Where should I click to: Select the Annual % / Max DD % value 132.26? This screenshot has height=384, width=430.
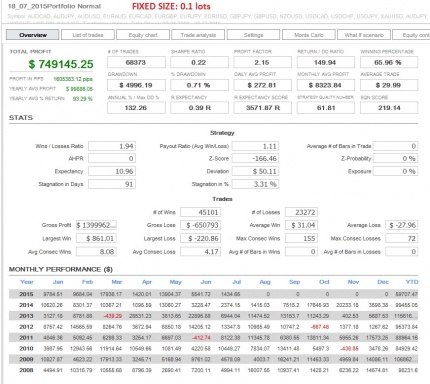pyautogui.click(x=136, y=108)
